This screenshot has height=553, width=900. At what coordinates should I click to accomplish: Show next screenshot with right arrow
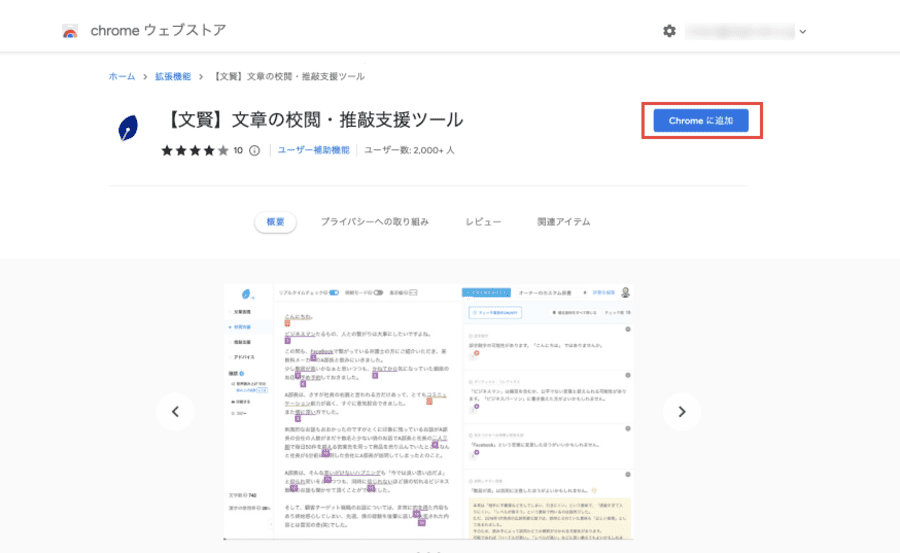point(682,411)
